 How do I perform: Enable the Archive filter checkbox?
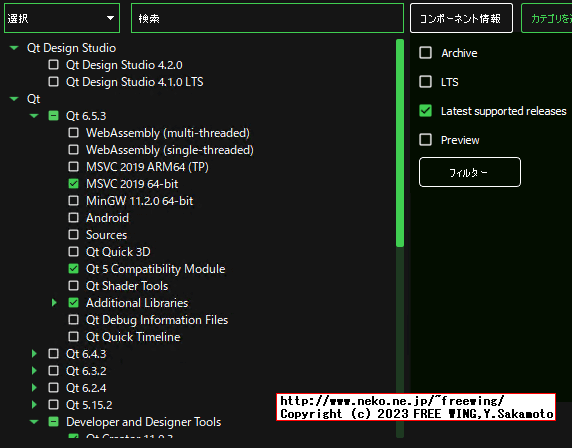(x=425, y=53)
